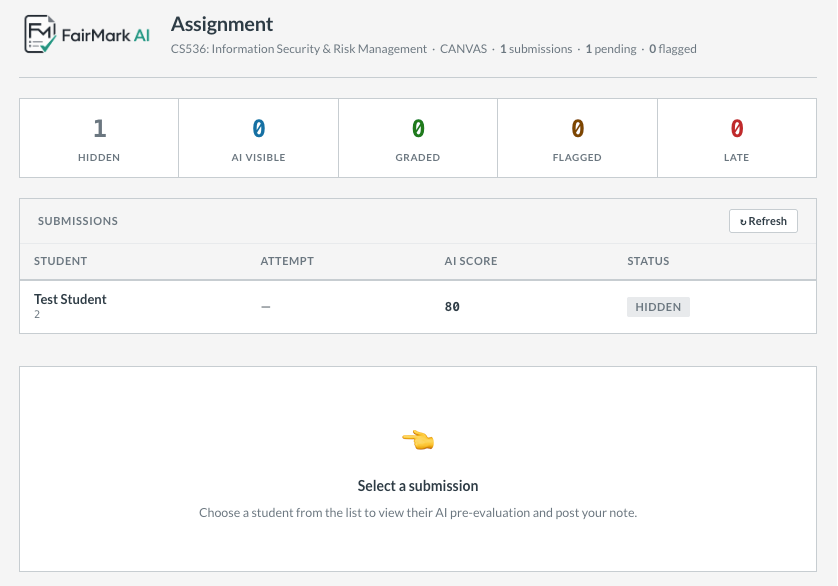The image size is (838, 586).
Task: Click the pointing hand emoji icon
Action: (418, 440)
